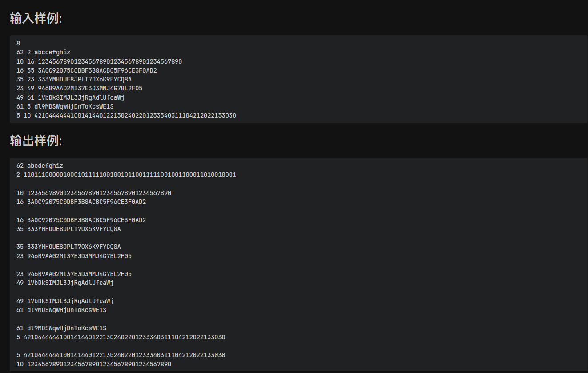The image size is (588, 373).
Task: Click the final output line "10 1234567890…"
Action: [94, 364]
